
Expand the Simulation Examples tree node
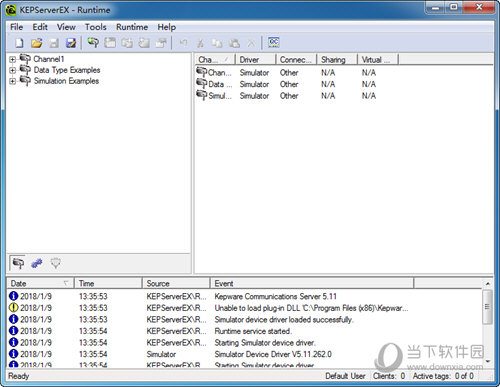point(12,81)
